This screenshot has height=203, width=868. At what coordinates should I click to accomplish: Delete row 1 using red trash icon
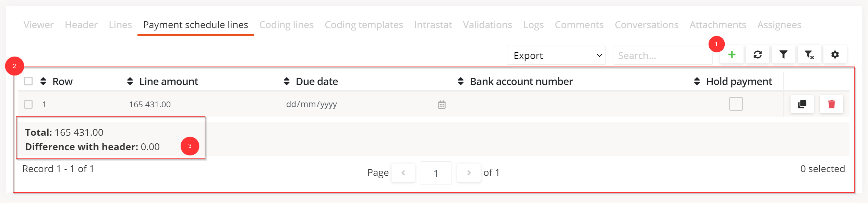coord(831,104)
